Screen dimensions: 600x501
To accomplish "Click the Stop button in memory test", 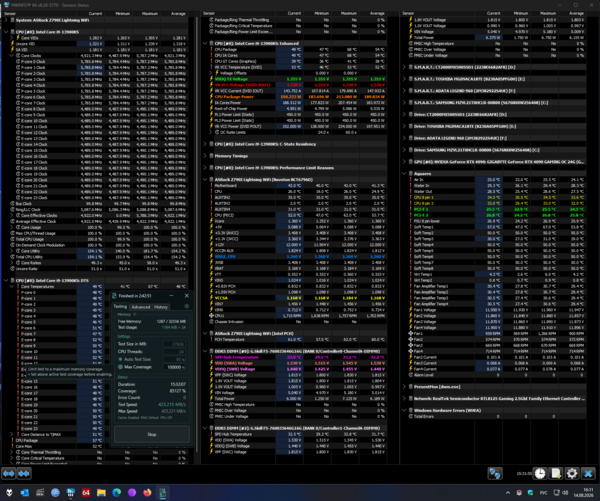I will (152, 434).
